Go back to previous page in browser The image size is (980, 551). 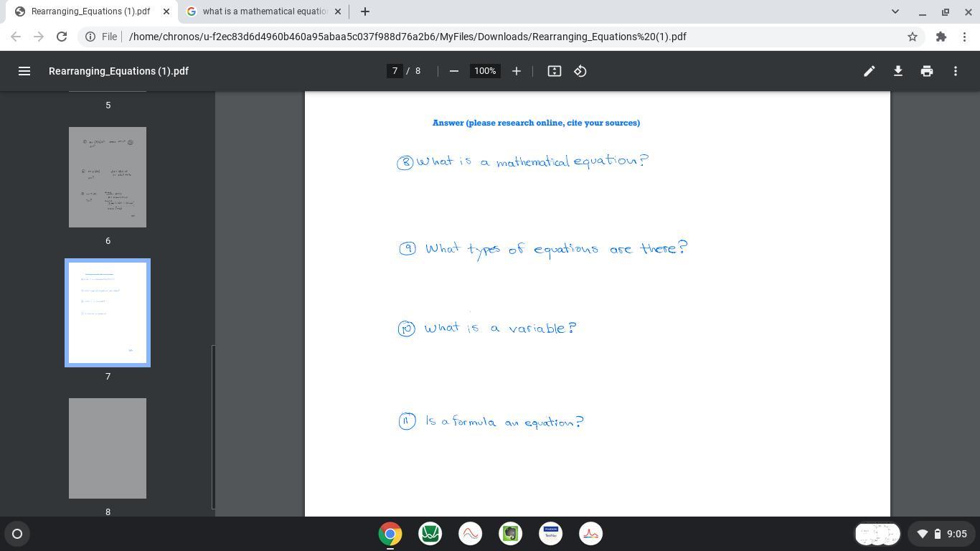16,37
